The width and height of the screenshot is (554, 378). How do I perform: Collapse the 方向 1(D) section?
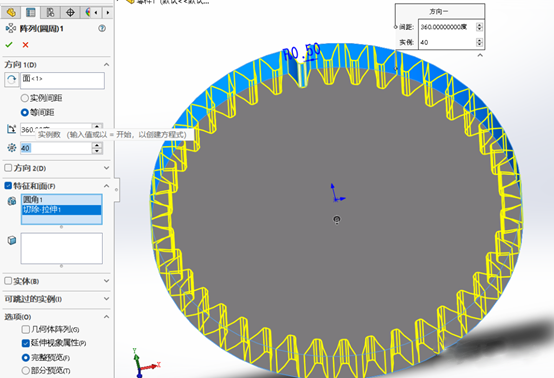point(106,65)
